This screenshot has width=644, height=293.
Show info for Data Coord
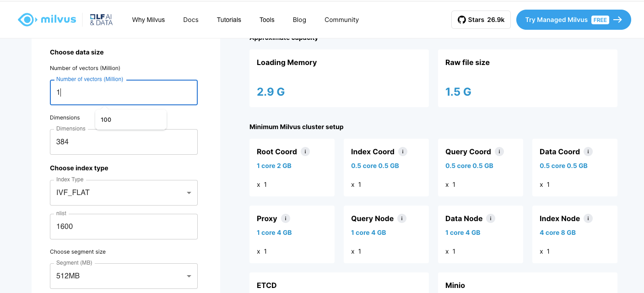click(588, 152)
